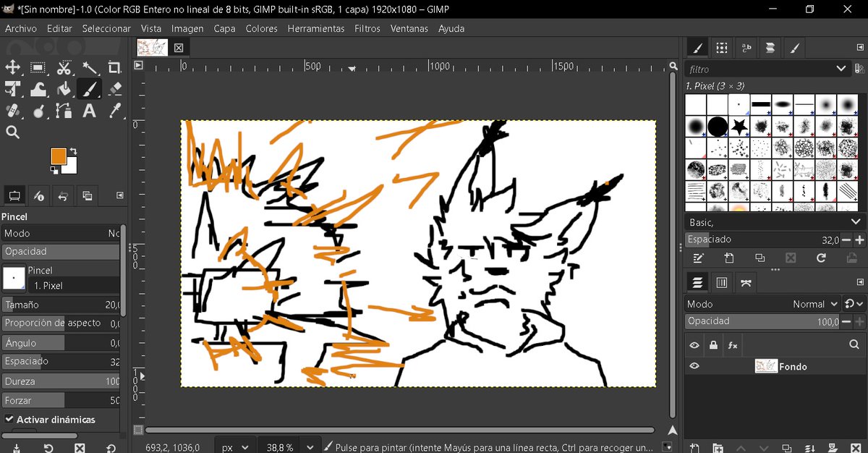Decrease brush Espaciado with minus button

click(848, 240)
